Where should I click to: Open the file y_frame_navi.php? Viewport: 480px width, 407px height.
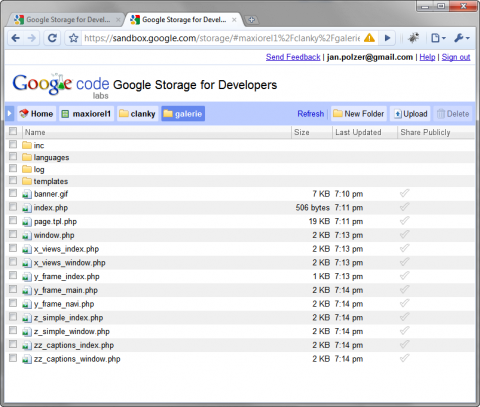[64, 304]
